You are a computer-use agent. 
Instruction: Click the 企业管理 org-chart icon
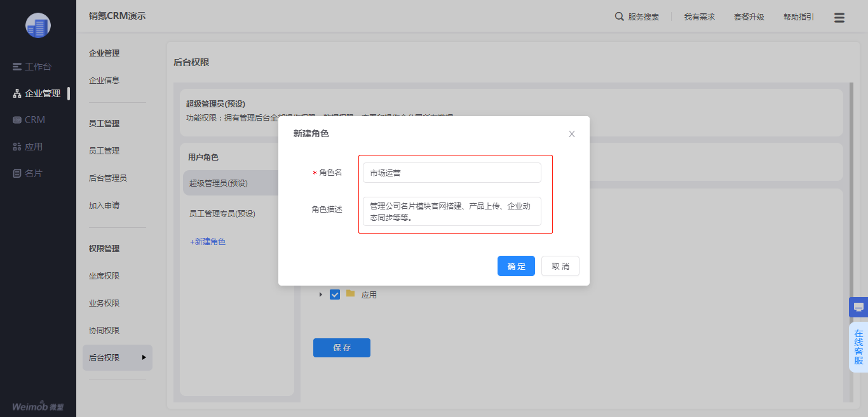click(17, 93)
